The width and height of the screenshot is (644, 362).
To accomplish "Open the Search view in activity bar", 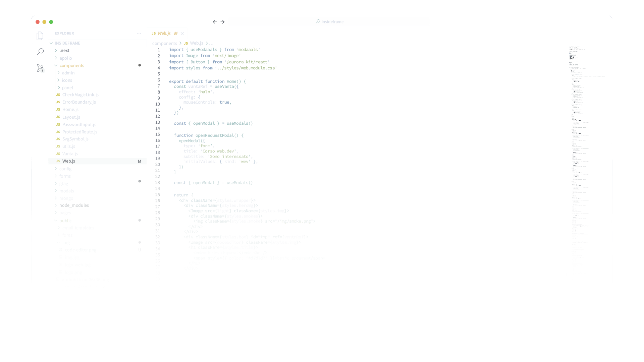I will point(40,52).
